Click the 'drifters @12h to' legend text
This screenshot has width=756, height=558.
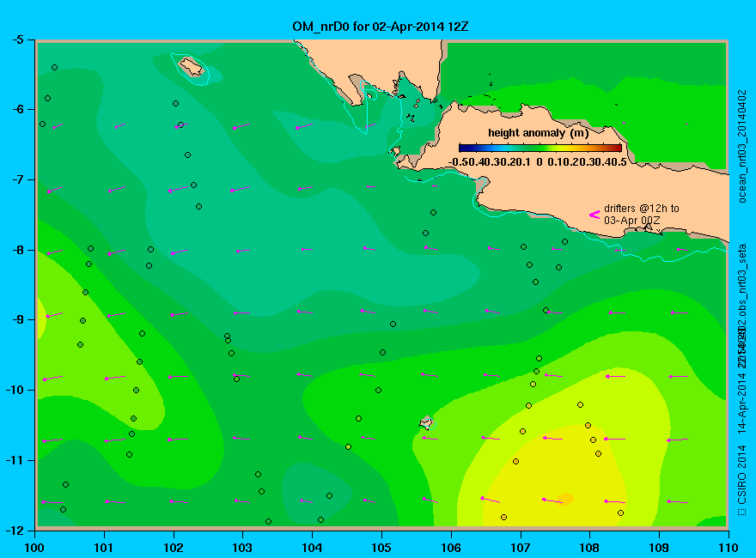pos(642,208)
